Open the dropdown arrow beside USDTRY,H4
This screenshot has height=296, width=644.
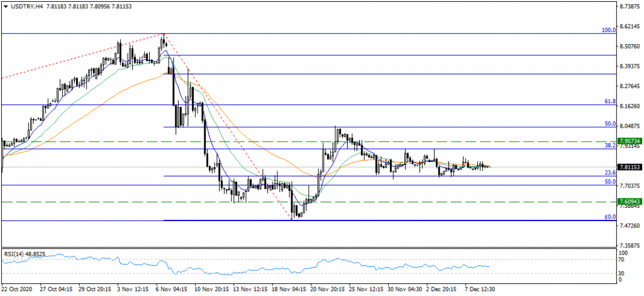click(5, 6)
